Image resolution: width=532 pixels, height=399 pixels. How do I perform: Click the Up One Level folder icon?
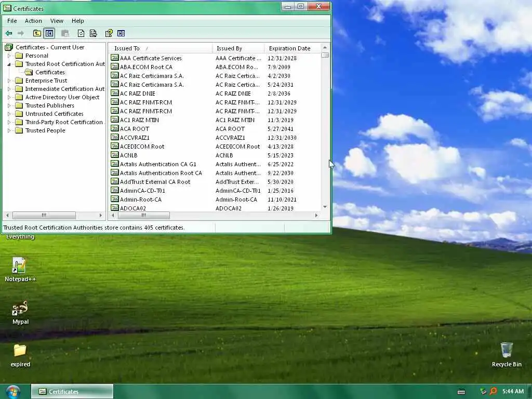[37, 33]
